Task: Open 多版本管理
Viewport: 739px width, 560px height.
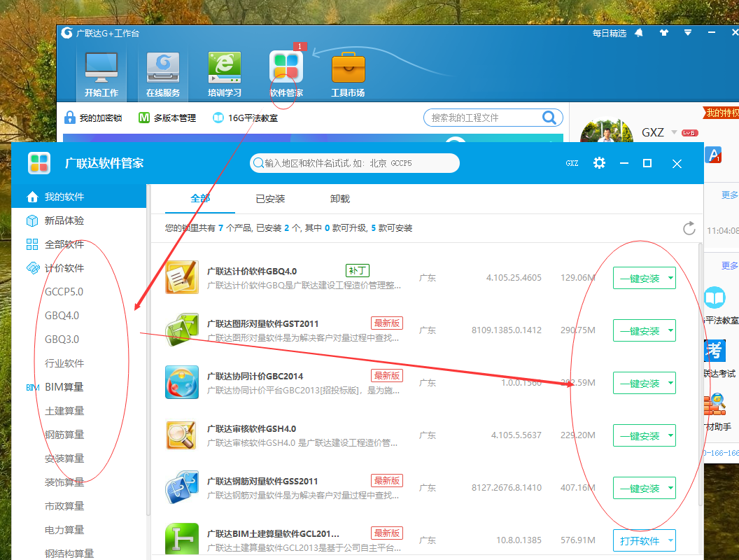Action: [167, 118]
